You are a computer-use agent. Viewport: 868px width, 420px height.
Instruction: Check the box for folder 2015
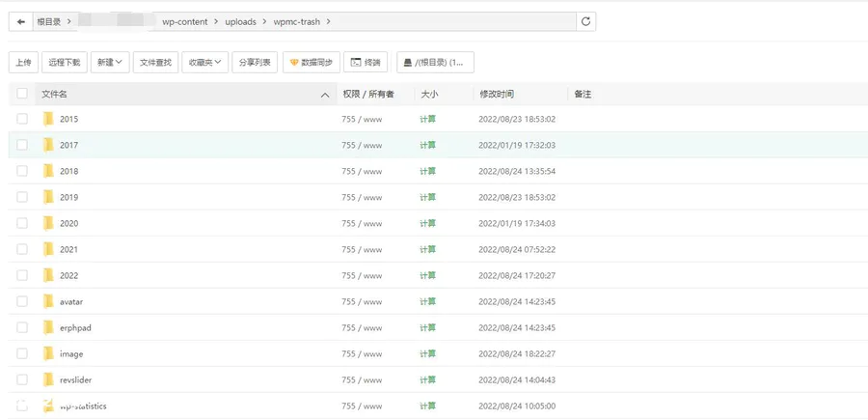pyautogui.click(x=22, y=119)
